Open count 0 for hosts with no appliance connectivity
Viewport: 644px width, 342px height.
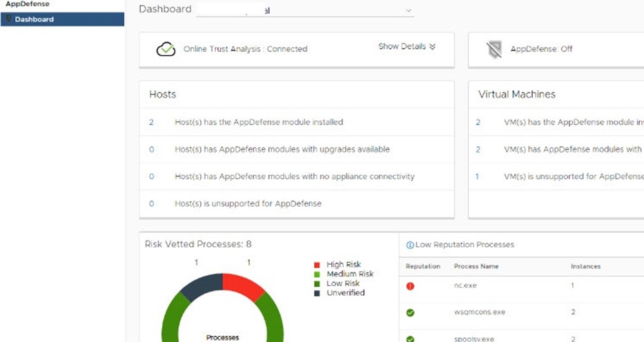point(152,177)
